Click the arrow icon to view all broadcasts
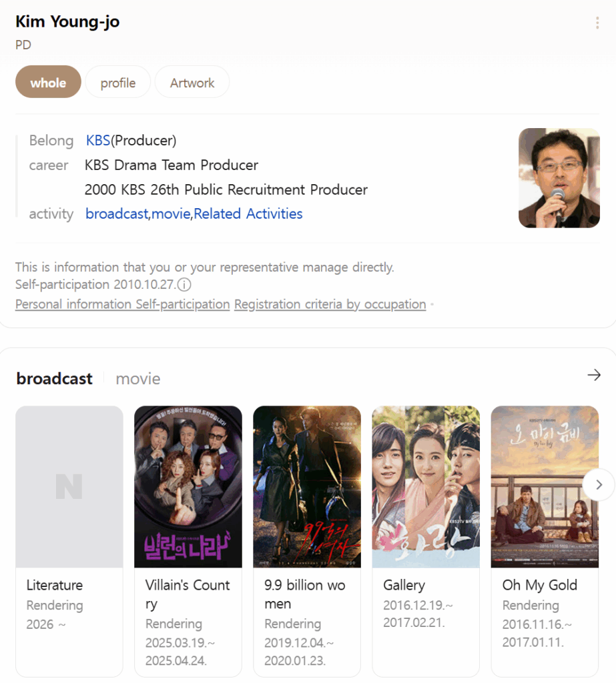This screenshot has width=616, height=683. click(x=593, y=376)
